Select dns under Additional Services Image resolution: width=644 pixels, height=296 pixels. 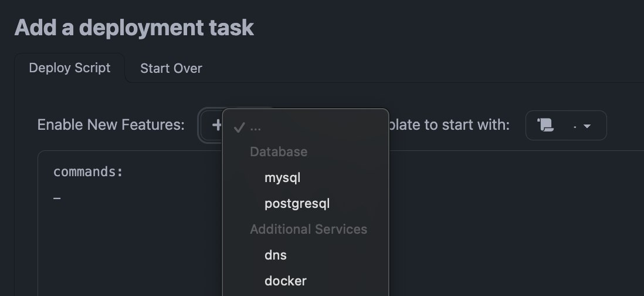pos(275,255)
